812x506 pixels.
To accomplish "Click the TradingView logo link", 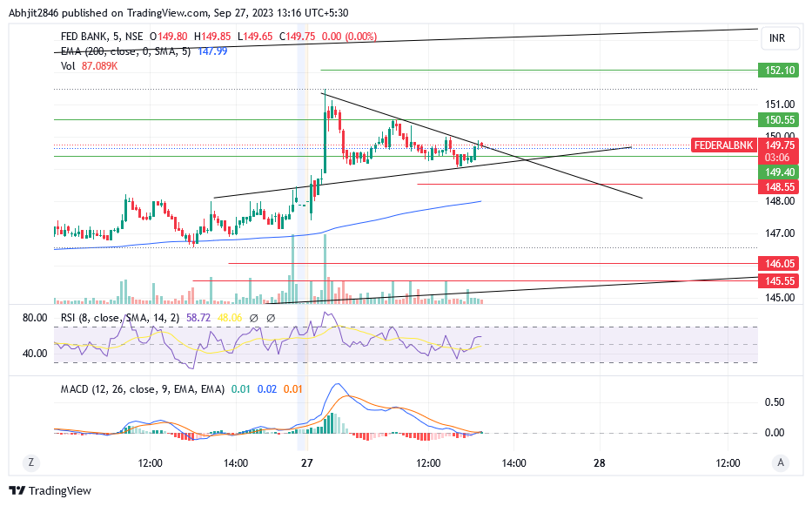I will pyautogui.click(x=50, y=490).
